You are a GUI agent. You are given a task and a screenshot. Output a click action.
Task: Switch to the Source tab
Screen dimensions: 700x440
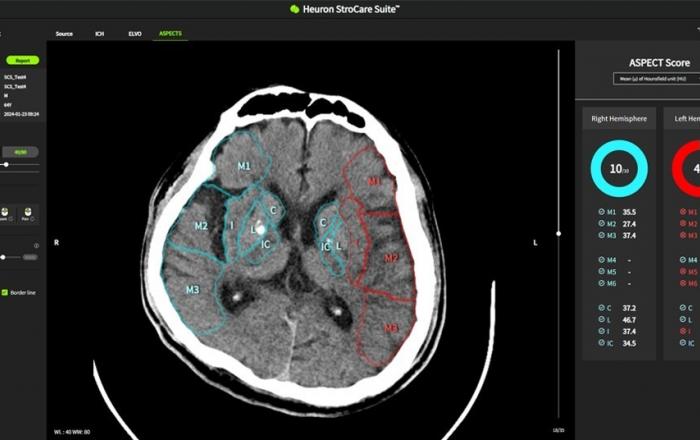(64, 34)
